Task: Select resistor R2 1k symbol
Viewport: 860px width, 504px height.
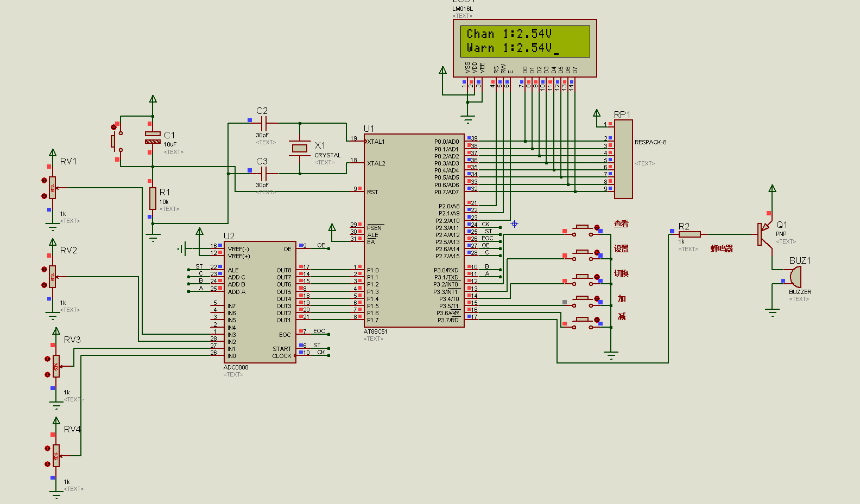Action: click(690, 234)
